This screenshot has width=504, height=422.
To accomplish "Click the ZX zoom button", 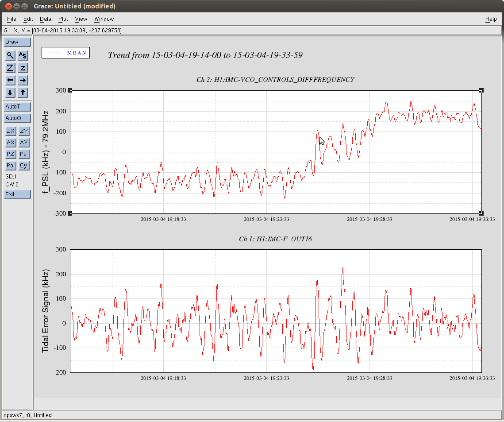I will point(11,131).
